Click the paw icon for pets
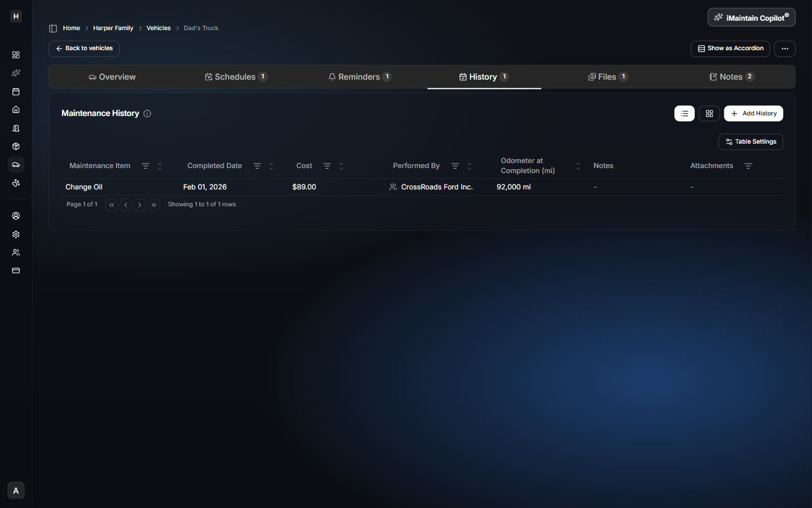812x508 pixels. coord(16,183)
